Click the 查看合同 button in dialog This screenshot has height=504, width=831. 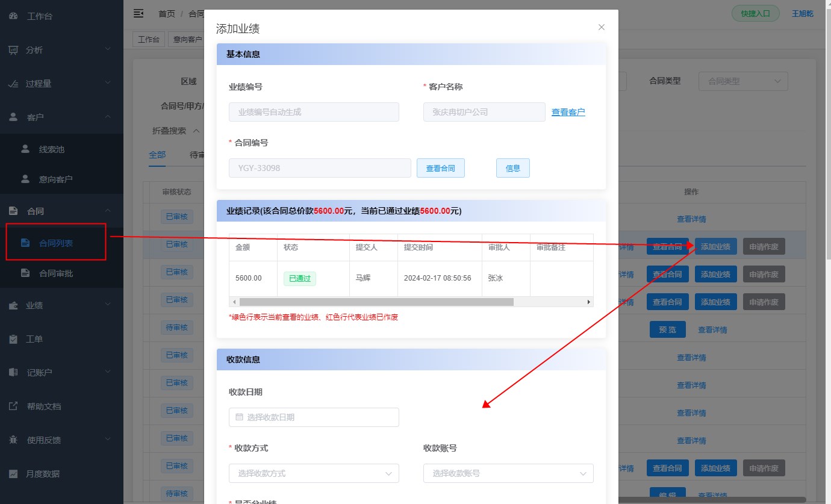tap(441, 168)
